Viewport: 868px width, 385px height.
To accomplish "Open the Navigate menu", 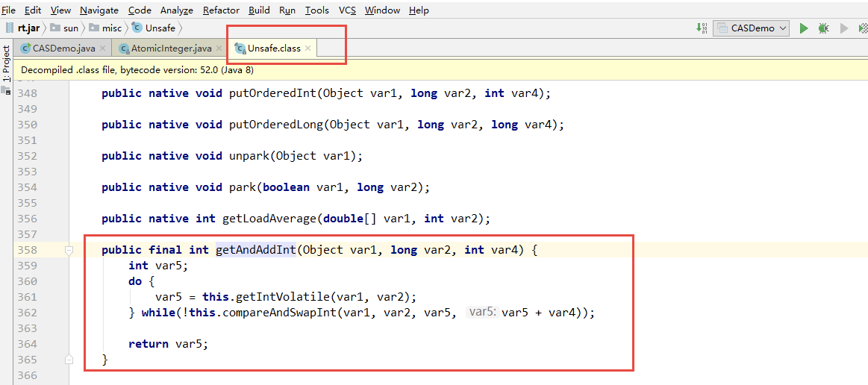I will tap(99, 10).
